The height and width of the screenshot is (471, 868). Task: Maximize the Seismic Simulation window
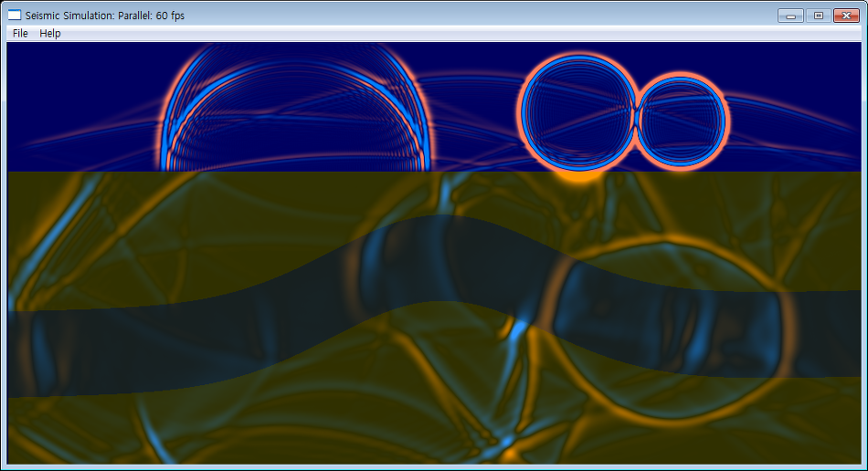coord(818,16)
